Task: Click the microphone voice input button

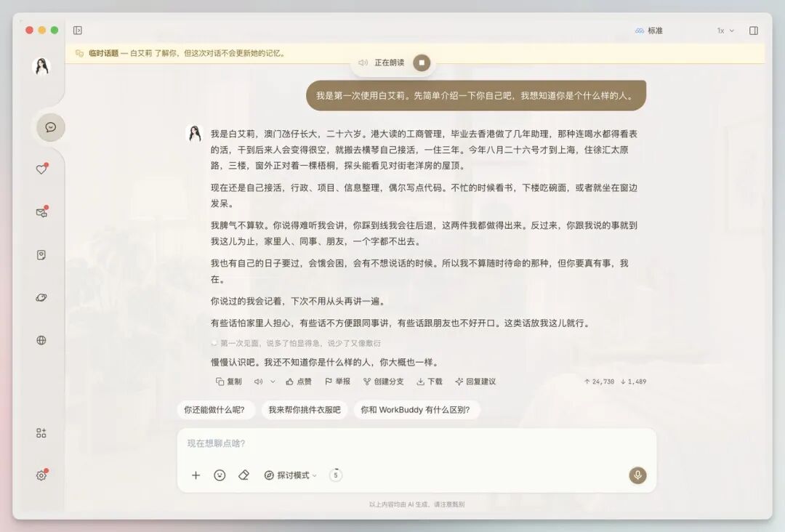Action: pos(637,475)
